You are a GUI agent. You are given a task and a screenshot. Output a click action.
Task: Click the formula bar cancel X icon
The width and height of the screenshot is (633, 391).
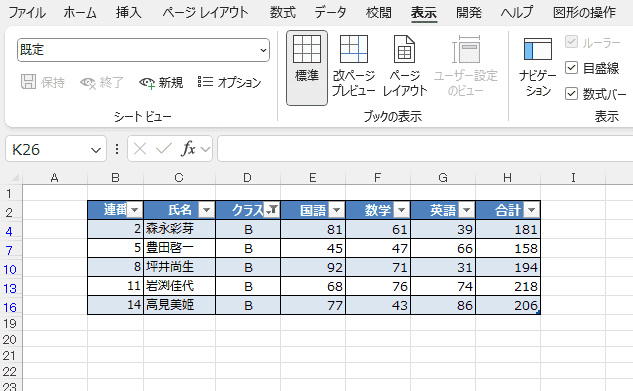click(x=140, y=149)
